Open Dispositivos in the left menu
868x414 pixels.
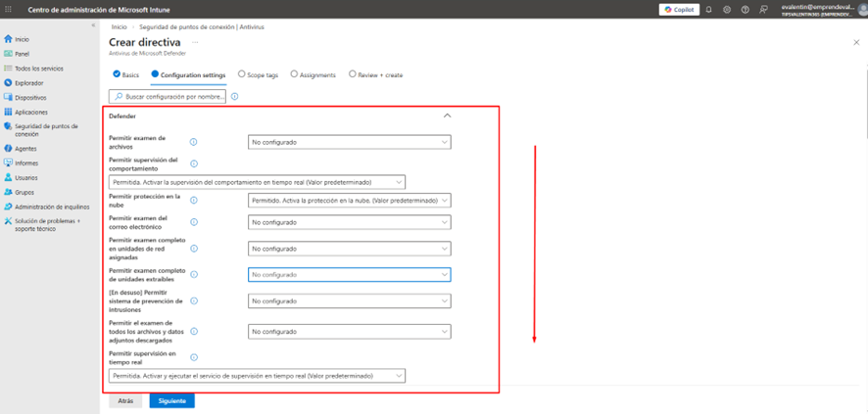pyautogui.click(x=30, y=98)
